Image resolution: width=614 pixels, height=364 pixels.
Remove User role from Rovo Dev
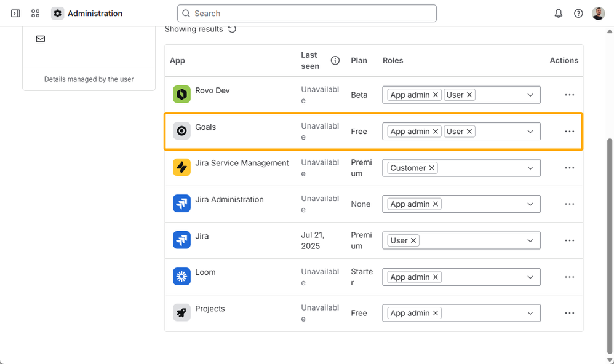point(469,95)
